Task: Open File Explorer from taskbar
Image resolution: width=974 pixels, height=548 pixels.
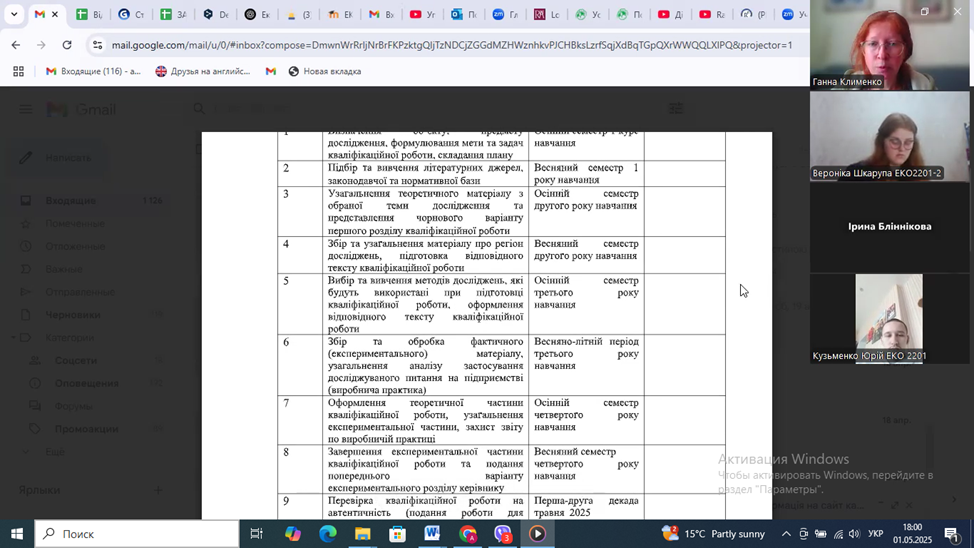Action: pyautogui.click(x=362, y=534)
